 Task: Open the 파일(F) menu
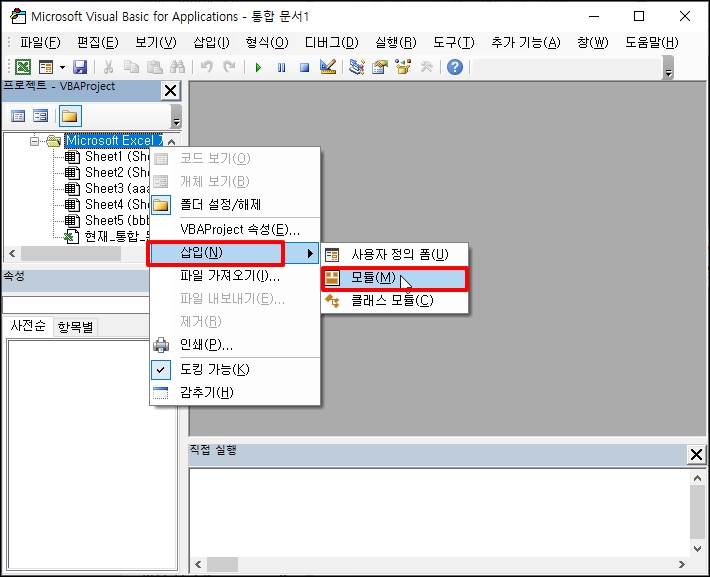point(40,43)
